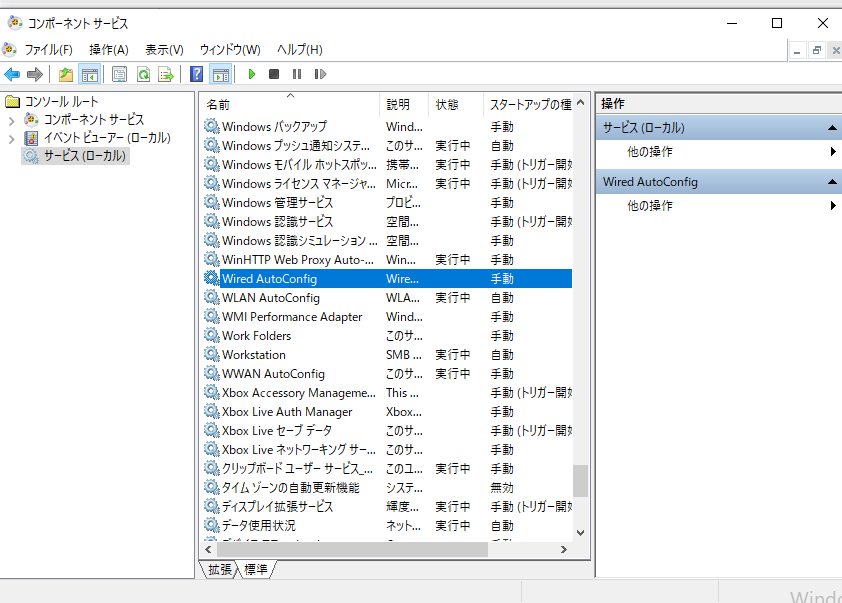Select サービス (ローカル) in the tree
842x603 pixels.
point(84,156)
